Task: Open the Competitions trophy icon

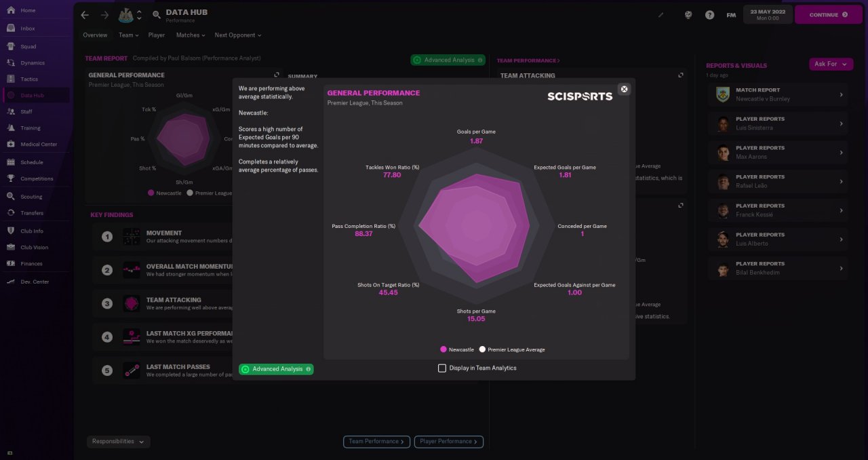Action: tap(11, 178)
